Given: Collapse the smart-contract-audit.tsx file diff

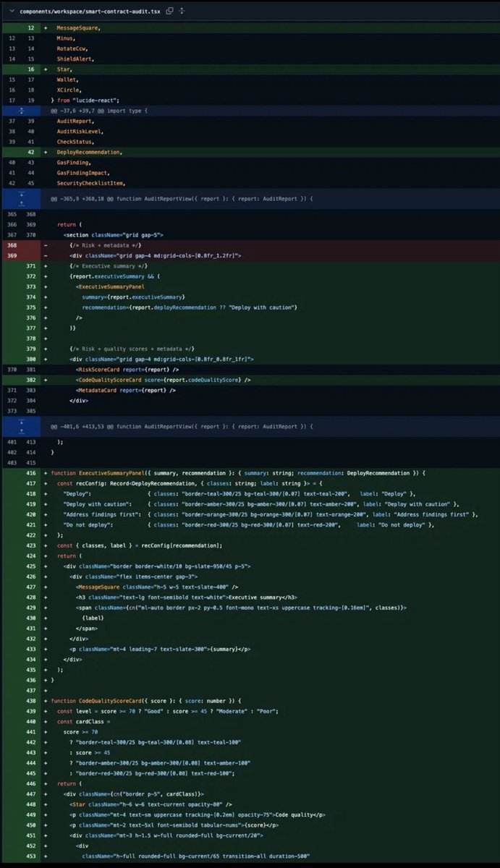Looking at the screenshot, I should [11, 11].
